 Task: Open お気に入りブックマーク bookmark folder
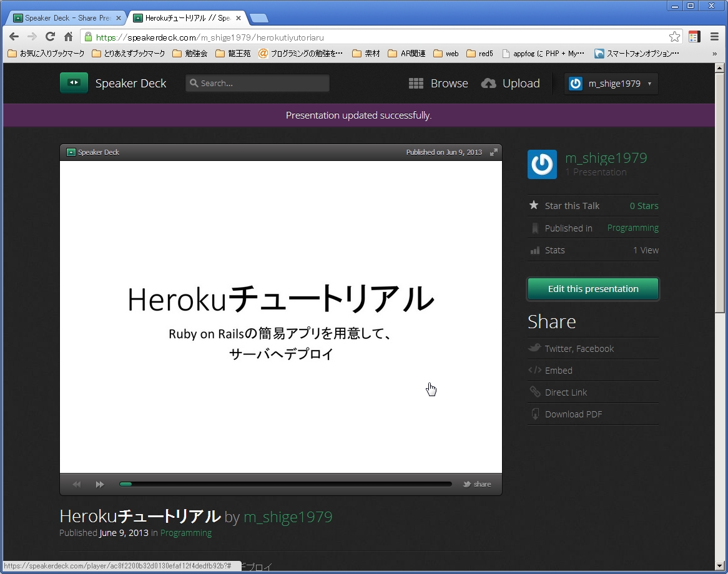click(x=46, y=54)
